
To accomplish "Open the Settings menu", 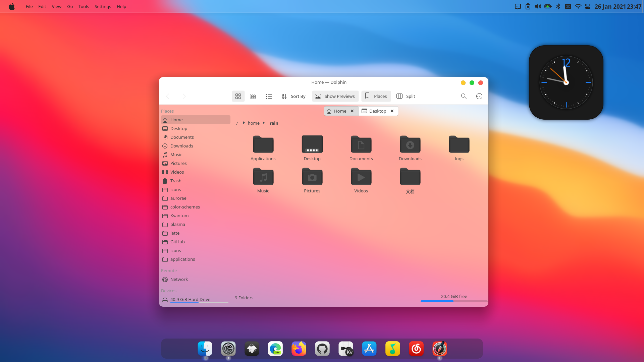I will [x=103, y=6].
